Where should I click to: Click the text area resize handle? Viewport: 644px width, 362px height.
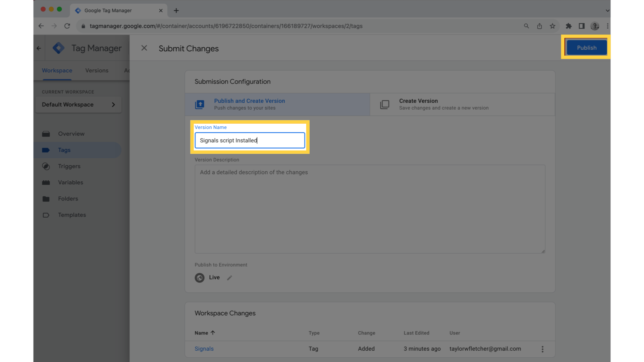tap(543, 251)
